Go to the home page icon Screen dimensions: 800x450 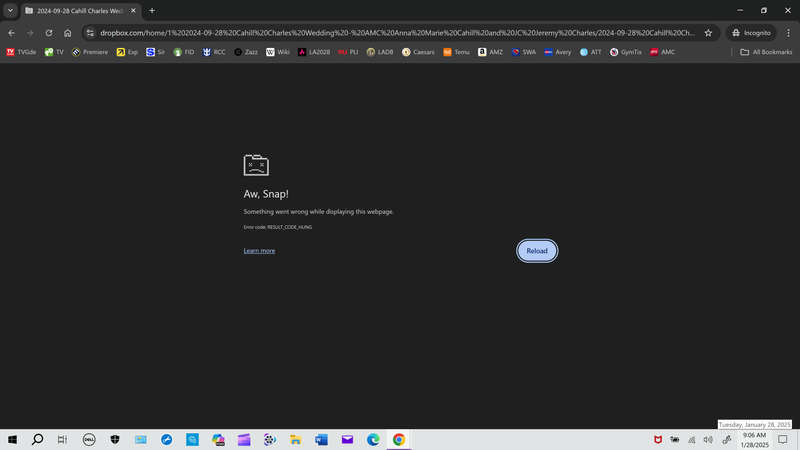68,32
